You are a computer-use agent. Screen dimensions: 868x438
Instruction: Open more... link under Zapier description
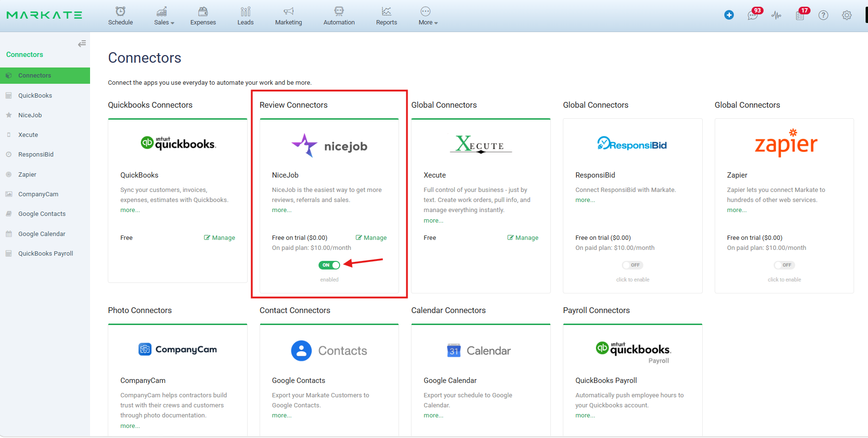pos(737,210)
